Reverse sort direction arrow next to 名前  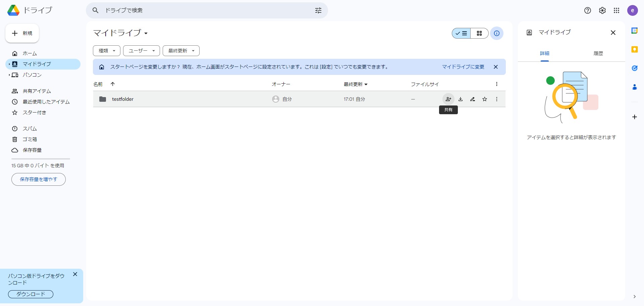tap(113, 84)
